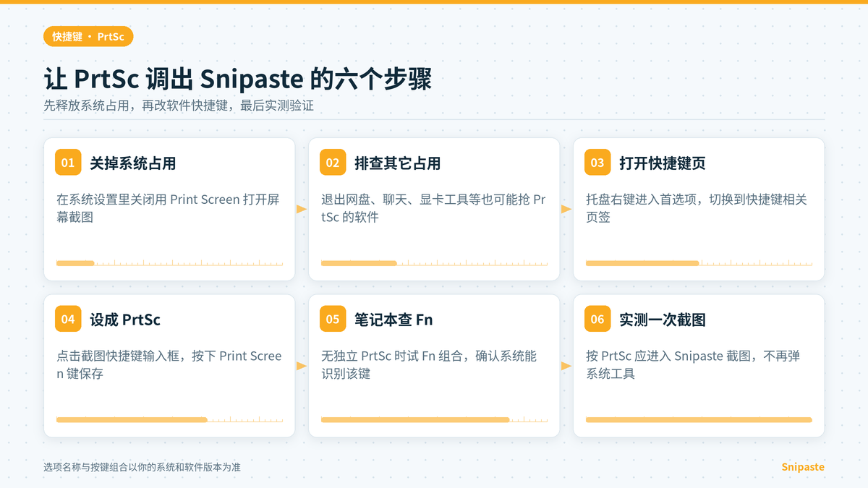Viewport: 868px width, 488px height.
Task: Click the orange 06 step badge
Action: 597,319
